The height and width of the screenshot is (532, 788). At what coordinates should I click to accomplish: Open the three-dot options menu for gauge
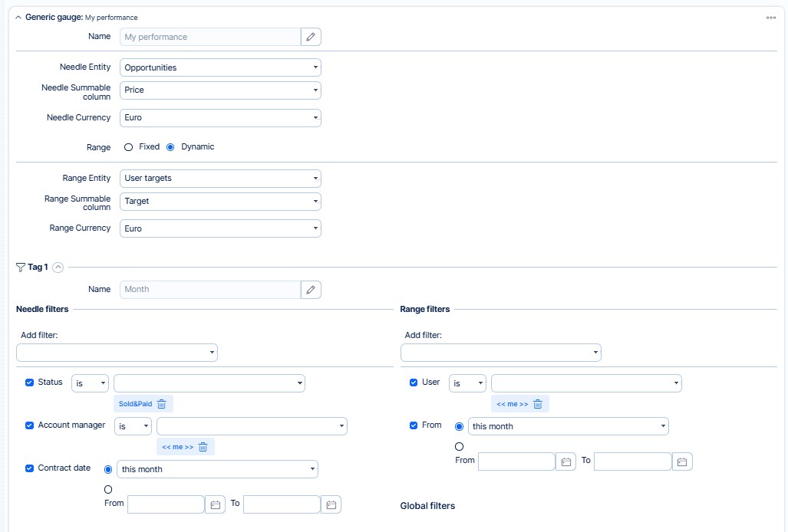pos(770,18)
